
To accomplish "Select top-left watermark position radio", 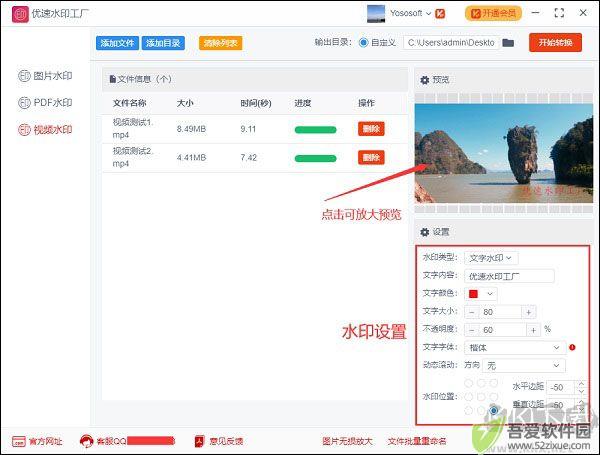I will point(468,383).
